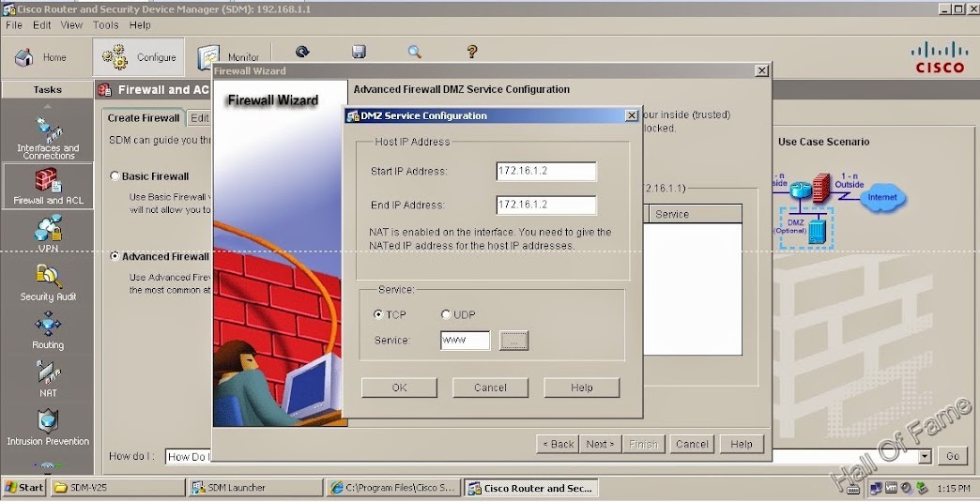Click the Firewall and ACL header icon
The image size is (980, 502).
(105, 90)
